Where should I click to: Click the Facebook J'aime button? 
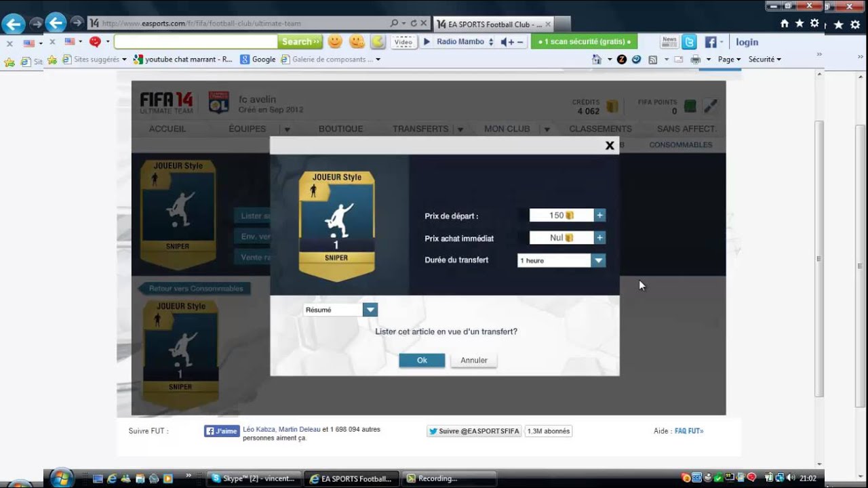pyautogui.click(x=222, y=431)
